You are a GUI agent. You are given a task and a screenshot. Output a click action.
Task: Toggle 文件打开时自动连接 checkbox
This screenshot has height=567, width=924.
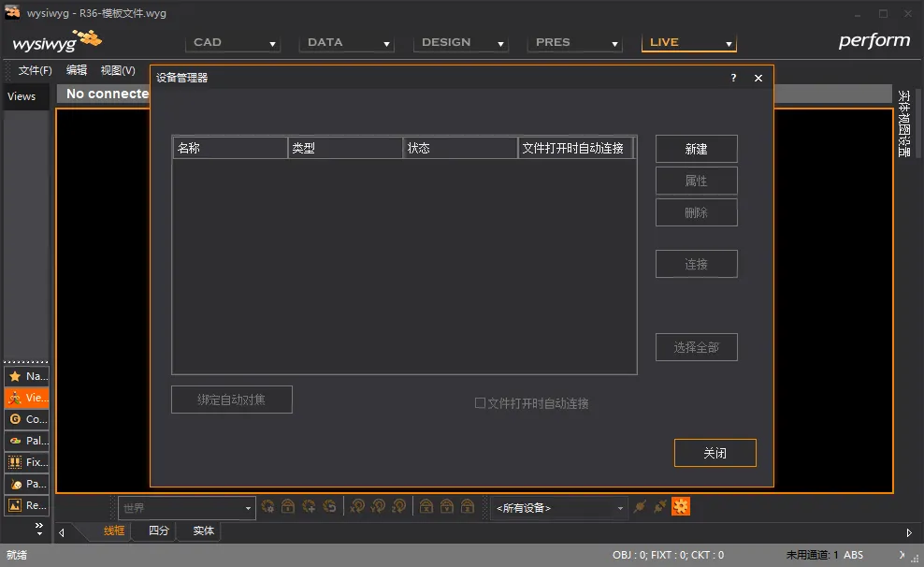[481, 403]
